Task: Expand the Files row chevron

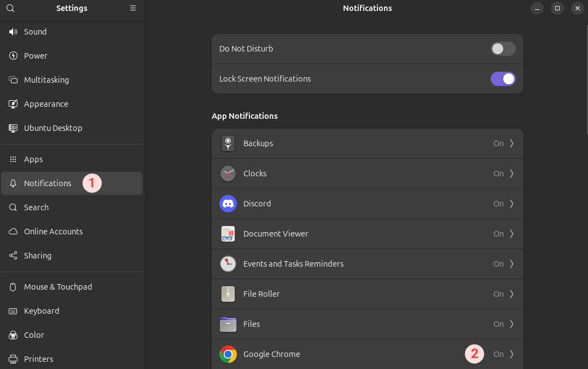Action: pyautogui.click(x=511, y=324)
